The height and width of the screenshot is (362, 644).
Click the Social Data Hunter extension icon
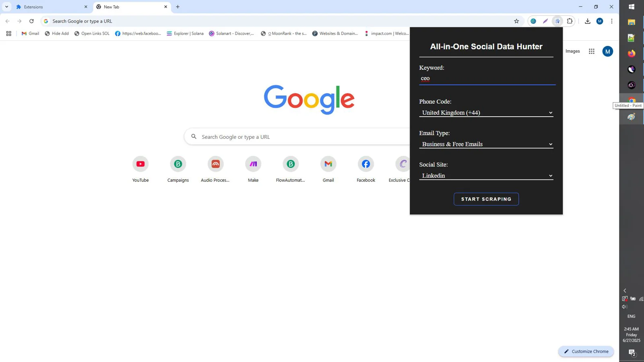[x=557, y=21]
